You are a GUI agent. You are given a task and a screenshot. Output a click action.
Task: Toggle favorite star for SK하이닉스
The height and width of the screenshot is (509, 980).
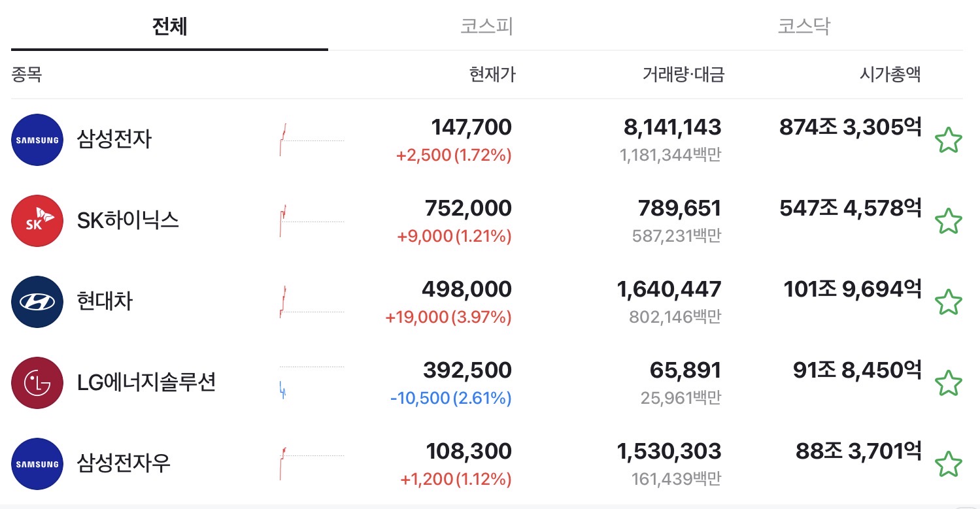948,222
